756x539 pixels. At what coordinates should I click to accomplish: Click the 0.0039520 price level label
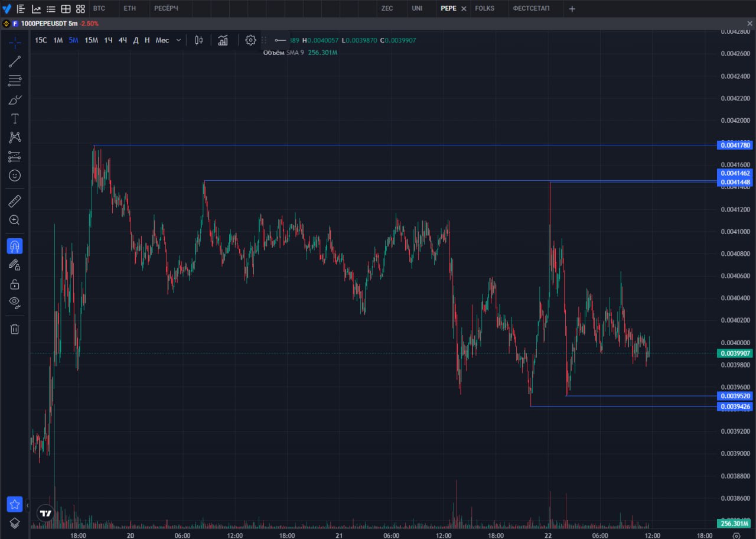(735, 396)
